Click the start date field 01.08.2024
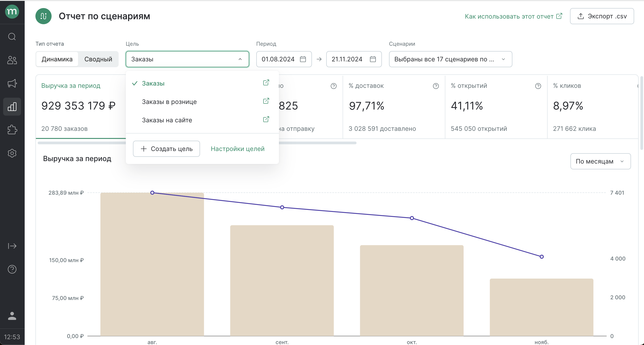Image resolution: width=644 pixels, height=345 pixels. point(284,59)
